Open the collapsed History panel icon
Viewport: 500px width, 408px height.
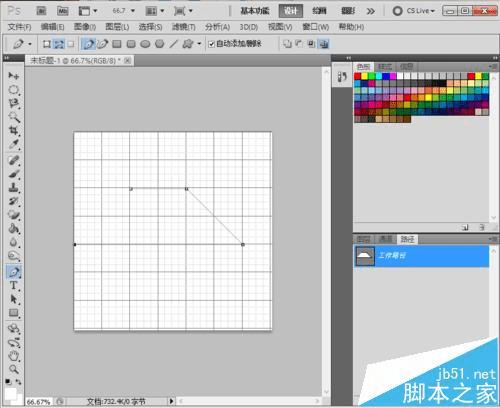click(x=342, y=77)
